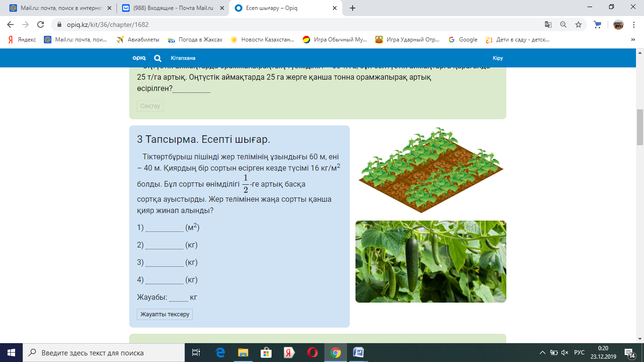
Task: Click the page vertical scrollbar thumb
Action: 640,127
